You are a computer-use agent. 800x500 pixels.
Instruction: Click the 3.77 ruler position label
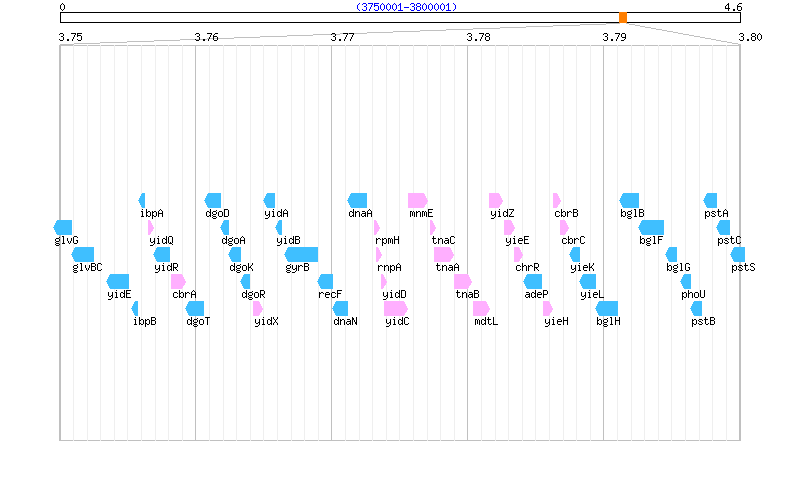click(x=342, y=37)
